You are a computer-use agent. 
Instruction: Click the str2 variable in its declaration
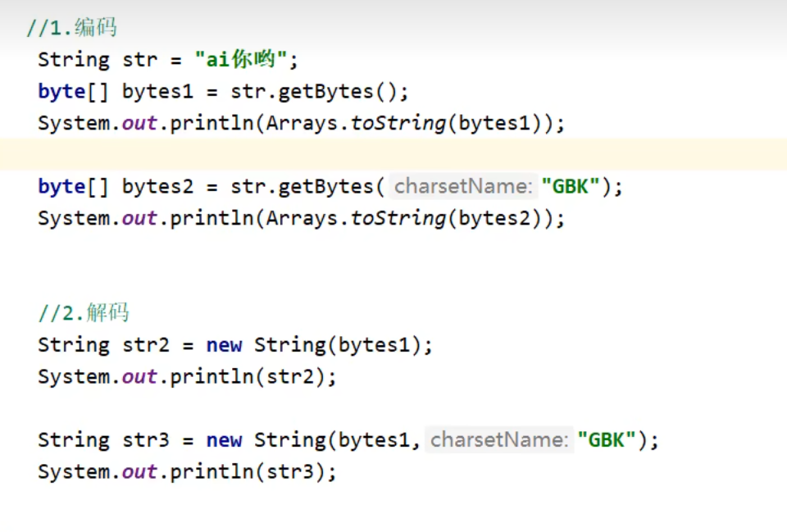[x=145, y=345]
